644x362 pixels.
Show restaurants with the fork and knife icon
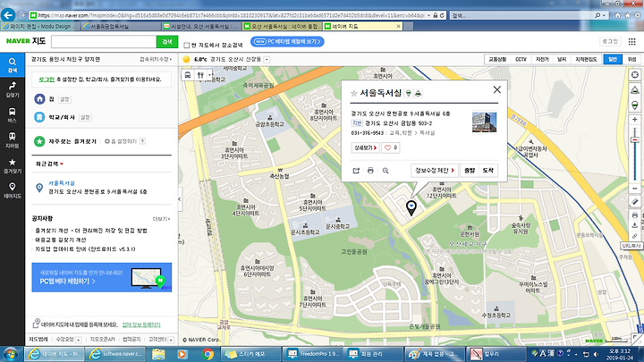(x=200, y=75)
